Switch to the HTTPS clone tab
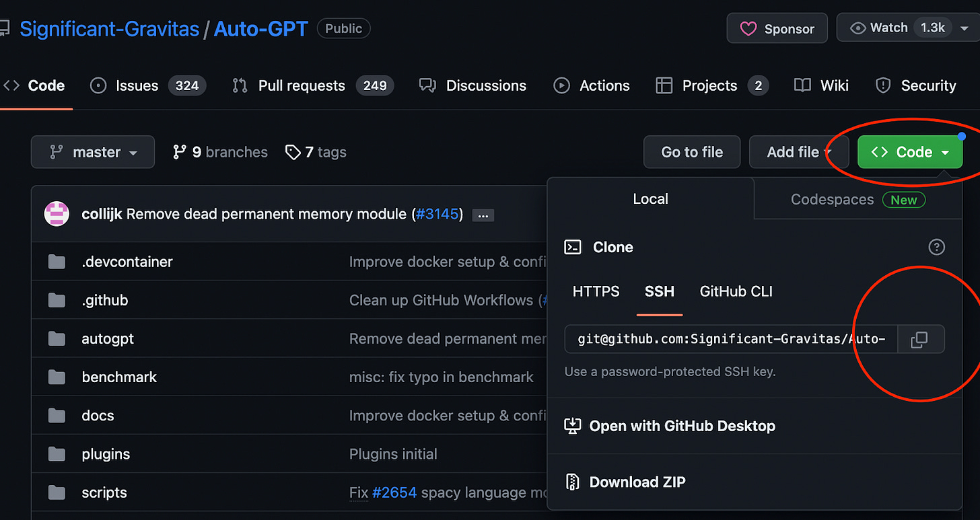 (595, 291)
